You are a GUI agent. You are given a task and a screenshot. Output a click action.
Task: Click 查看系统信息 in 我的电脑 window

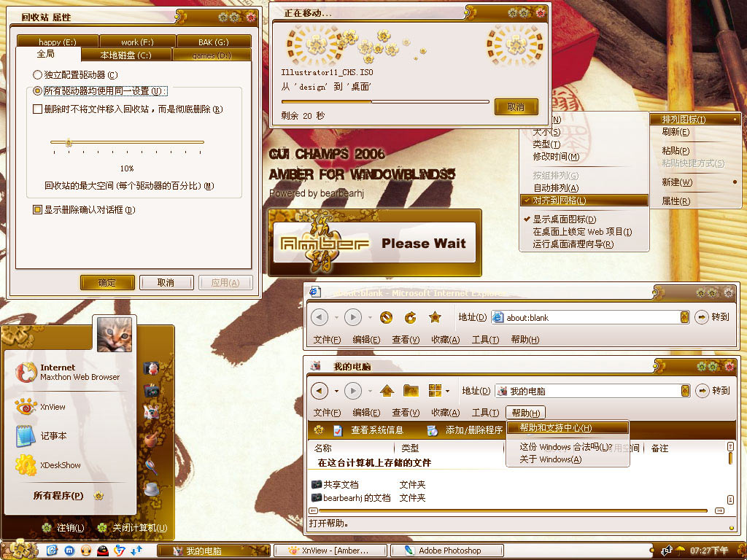pos(368,430)
